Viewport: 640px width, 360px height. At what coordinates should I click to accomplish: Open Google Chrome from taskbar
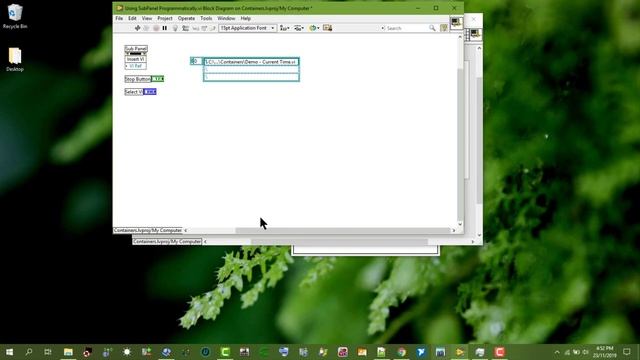(402, 352)
